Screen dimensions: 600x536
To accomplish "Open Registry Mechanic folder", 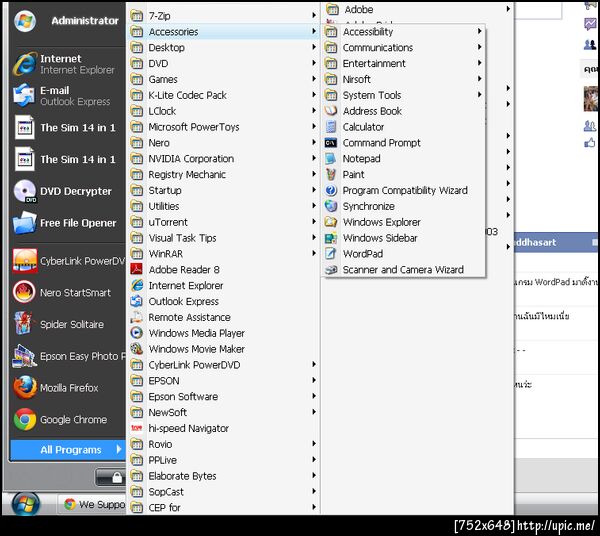I will coord(223,174).
